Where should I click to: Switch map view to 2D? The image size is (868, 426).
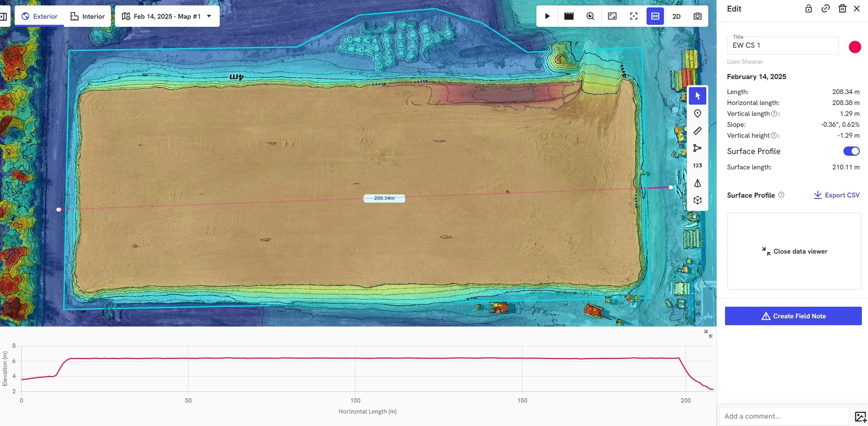[x=676, y=16]
